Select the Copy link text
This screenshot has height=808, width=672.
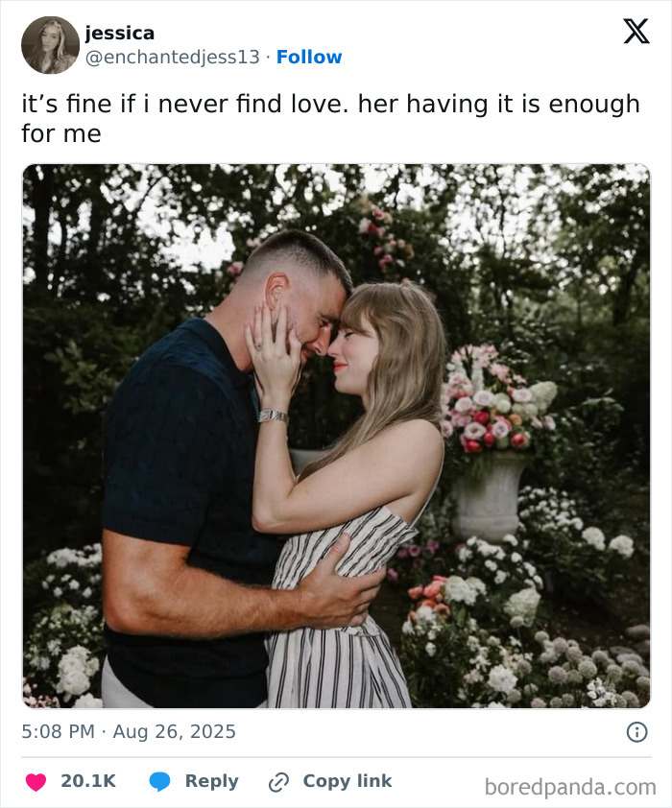click(x=348, y=781)
